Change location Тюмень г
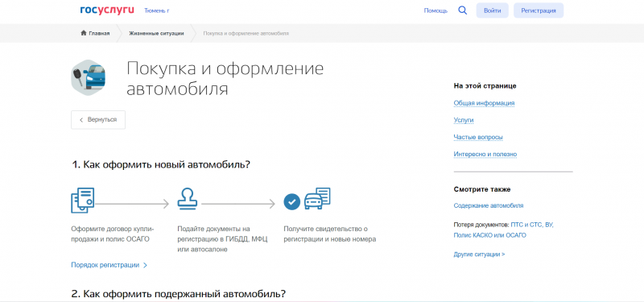The width and height of the screenshot is (644, 302). click(x=156, y=10)
